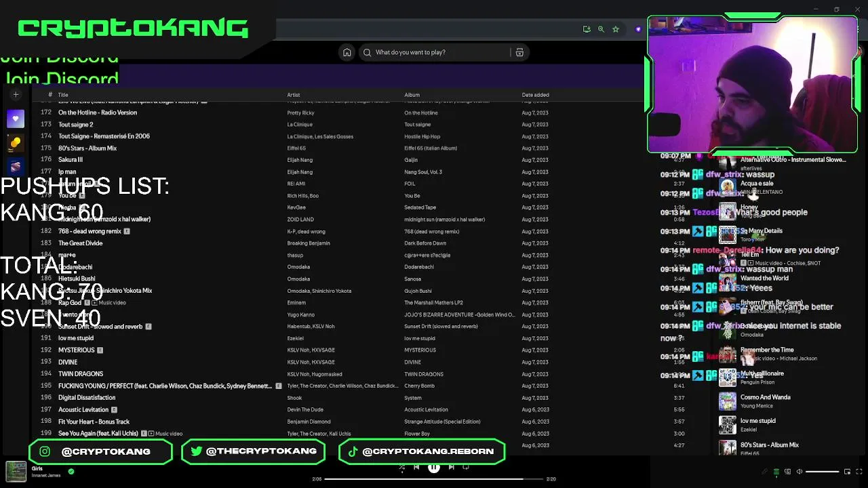Select track 80's Stars - Album Mix
Image resolution: width=868 pixels, height=488 pixels.
(87, 148)
